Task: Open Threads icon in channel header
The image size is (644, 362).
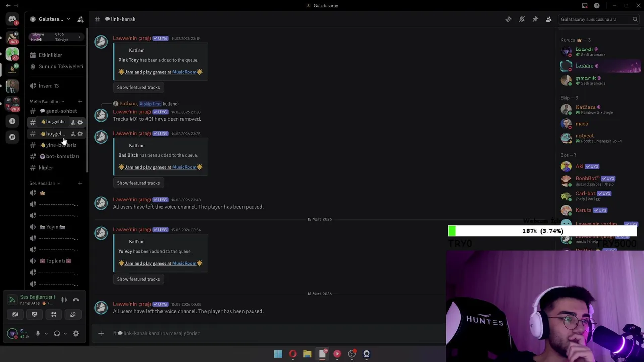Action: (508, 19)
